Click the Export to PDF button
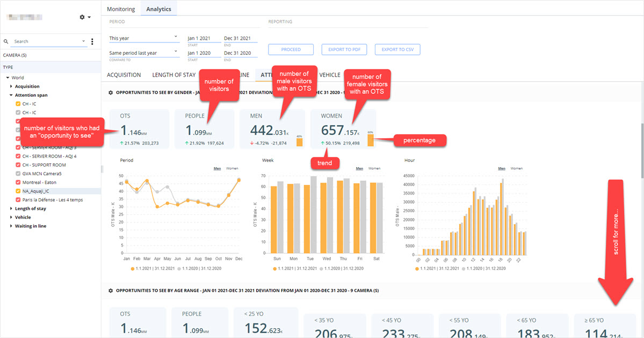The image size is (644, 338). [x=344, y=49]
